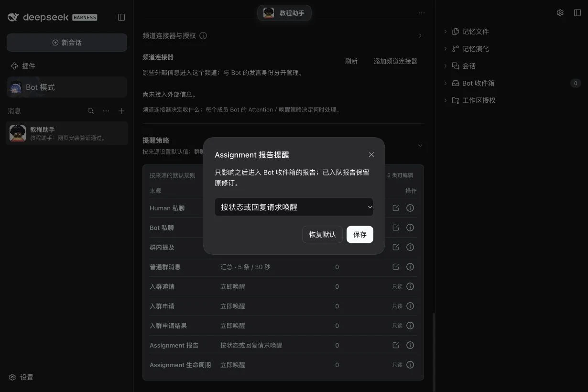Click the deepseek whale logo
The width and height of the screenshot is (588, 392).
13,17
